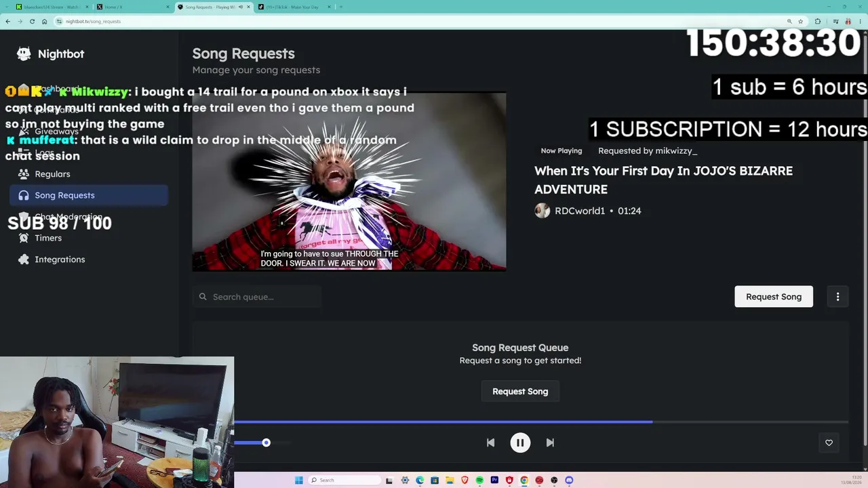Select Song Requests in the sidebar
The image size is (868, 488).
(x=89, y=195)
